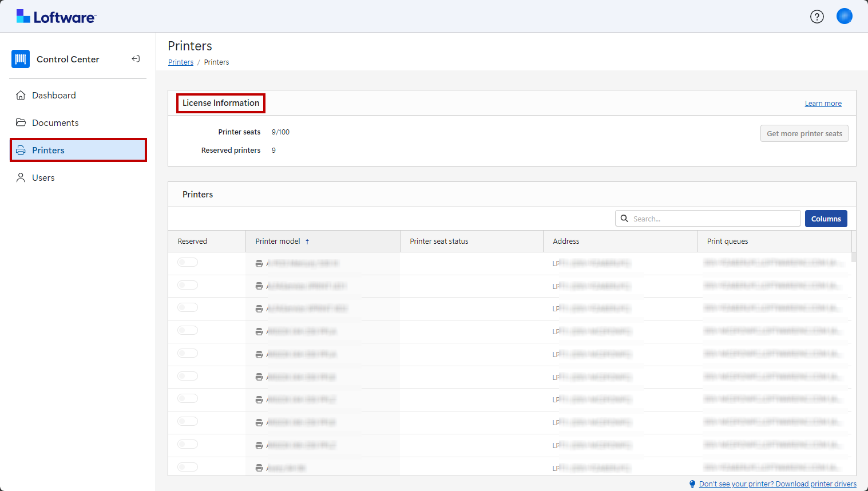Click the printers table vertical scrollbar

854,258
